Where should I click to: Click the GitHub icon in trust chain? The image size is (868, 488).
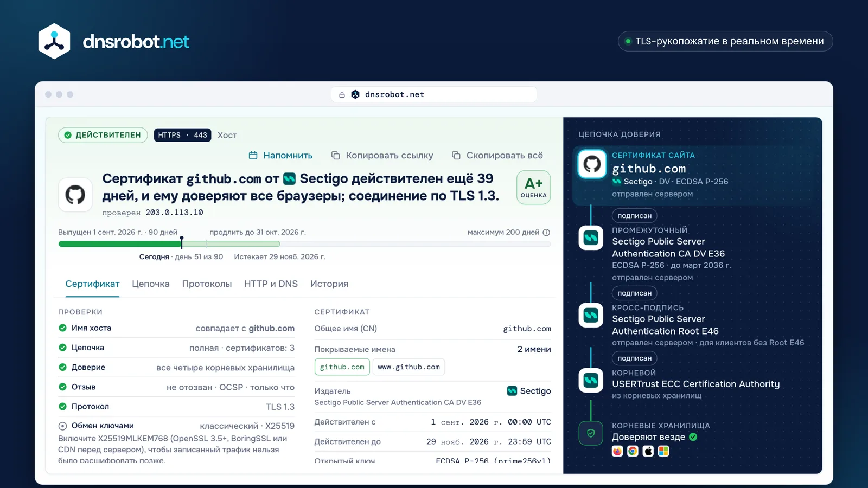click(591, 164)
